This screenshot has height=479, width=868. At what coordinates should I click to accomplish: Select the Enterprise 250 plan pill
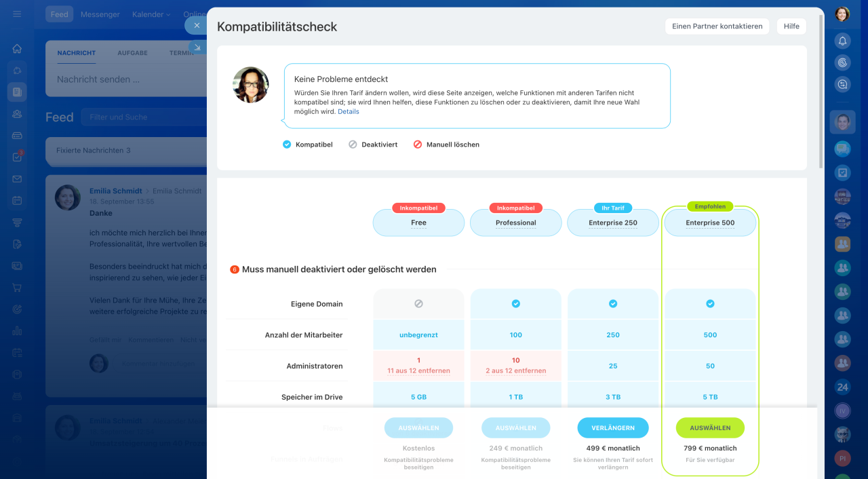613,223
